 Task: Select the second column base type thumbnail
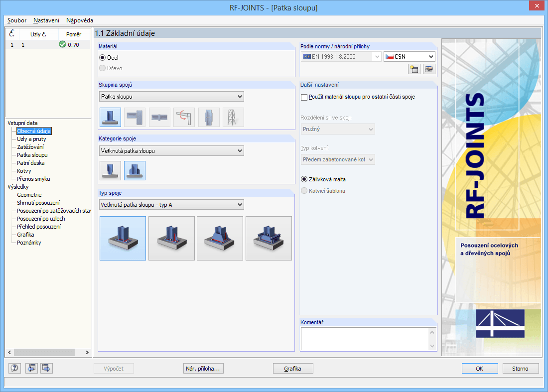point(171,238)
